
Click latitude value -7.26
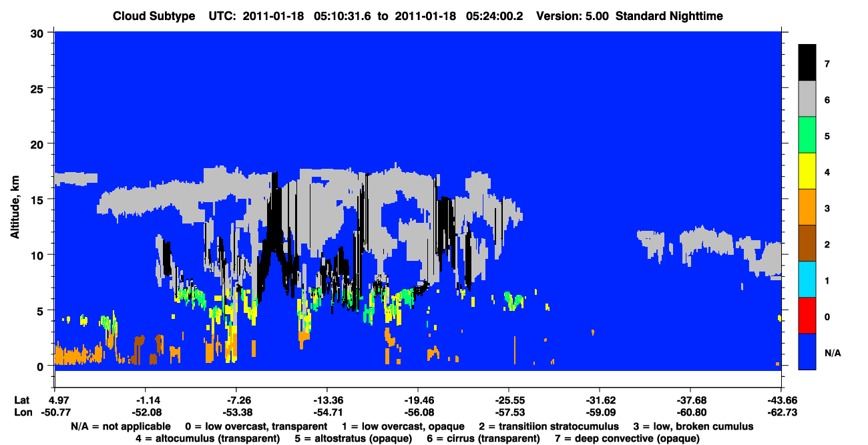236,400
